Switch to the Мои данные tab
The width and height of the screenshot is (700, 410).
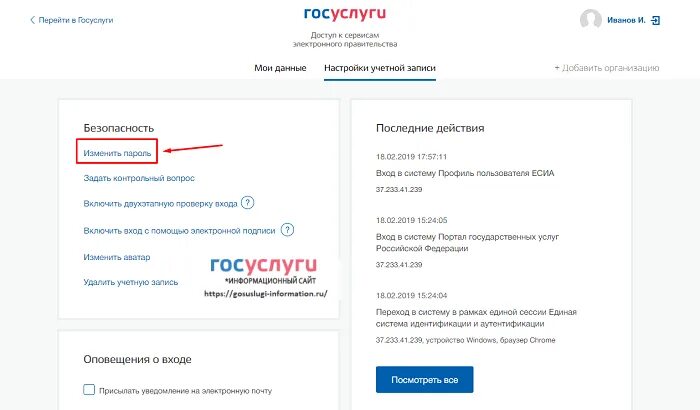coord(280,68)
